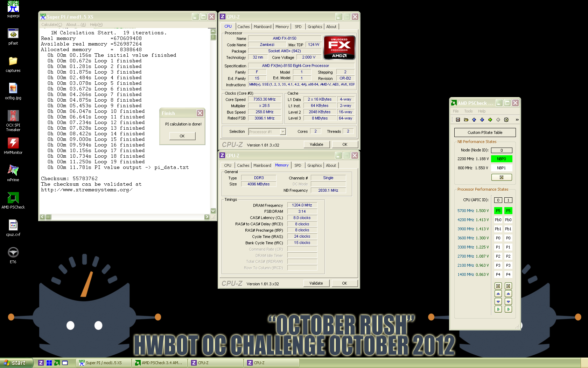Switch to Caches tab in top CPU-Z window
The height and width of the screenshot is (368, 588).
[244, 27]
